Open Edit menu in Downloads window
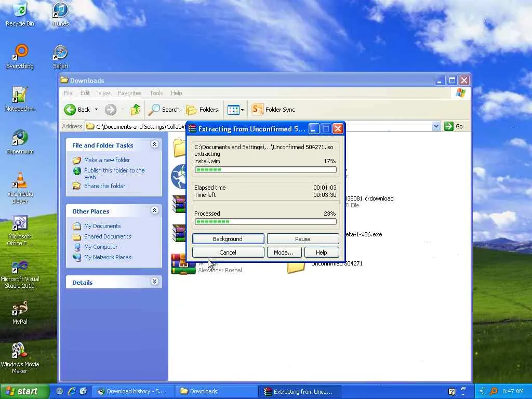 click(x=85, y=93)
